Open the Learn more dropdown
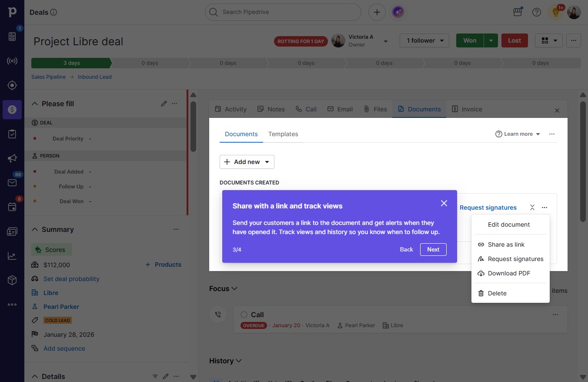588x382 pixels. coord(518,134)
